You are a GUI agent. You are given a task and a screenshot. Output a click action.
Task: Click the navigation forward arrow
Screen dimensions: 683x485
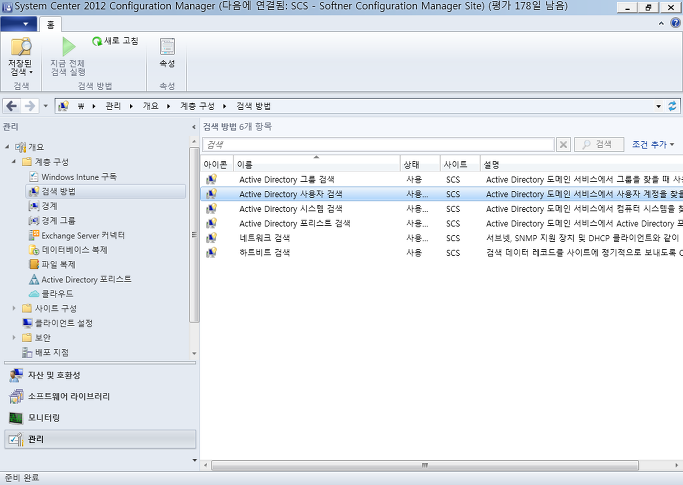tap(30, 106)
